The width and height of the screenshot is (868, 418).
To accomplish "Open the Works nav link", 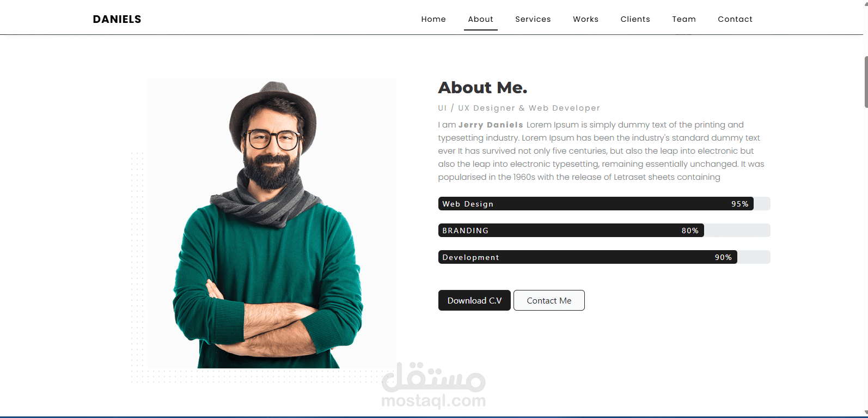I will point(586,19).
